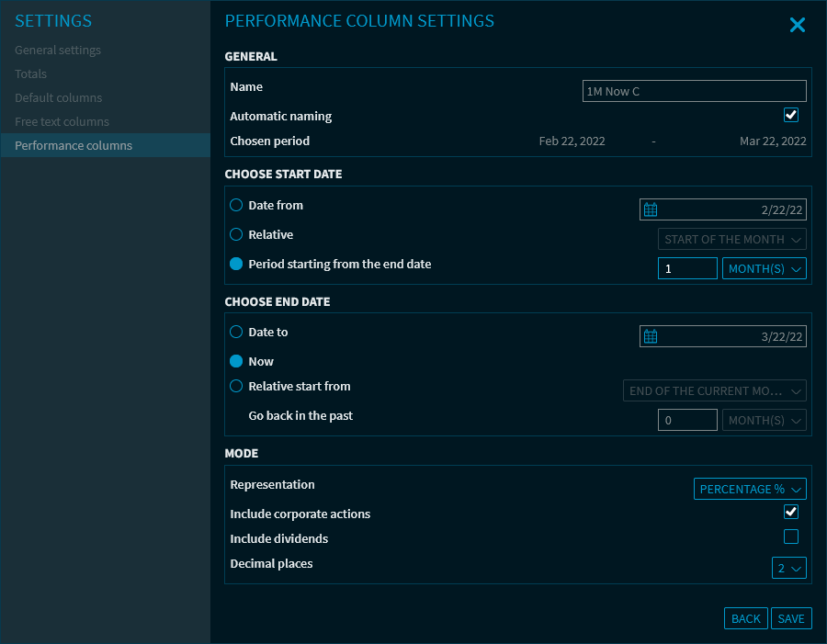Click the SAVE button
The image size is (827, 644).
(x=790, y=618)
